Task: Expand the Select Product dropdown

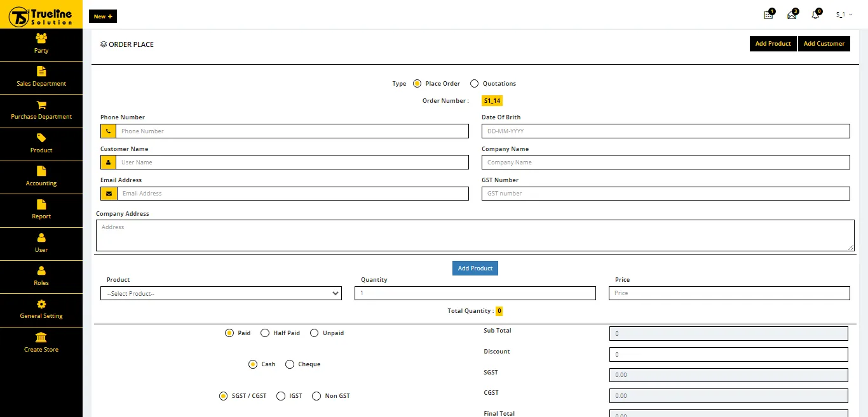Action: pyautogui.click(x=221, y=293)
